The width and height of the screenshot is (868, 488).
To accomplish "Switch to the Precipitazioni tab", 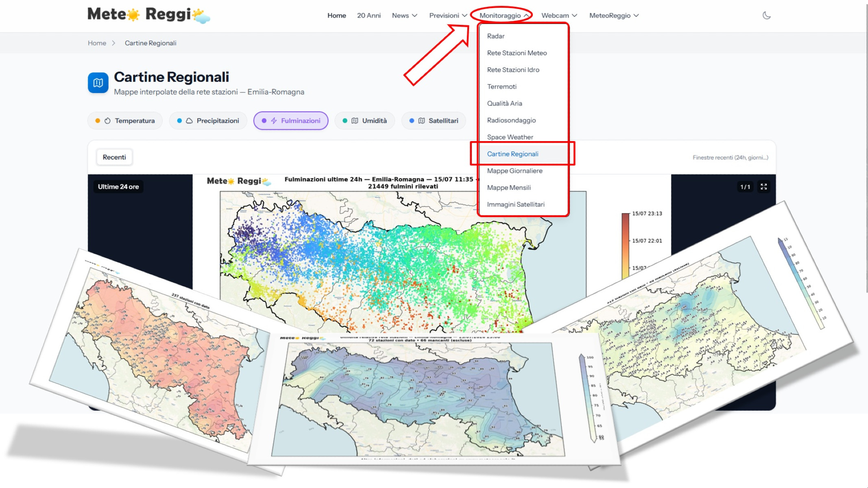I will tap(208, 121).
